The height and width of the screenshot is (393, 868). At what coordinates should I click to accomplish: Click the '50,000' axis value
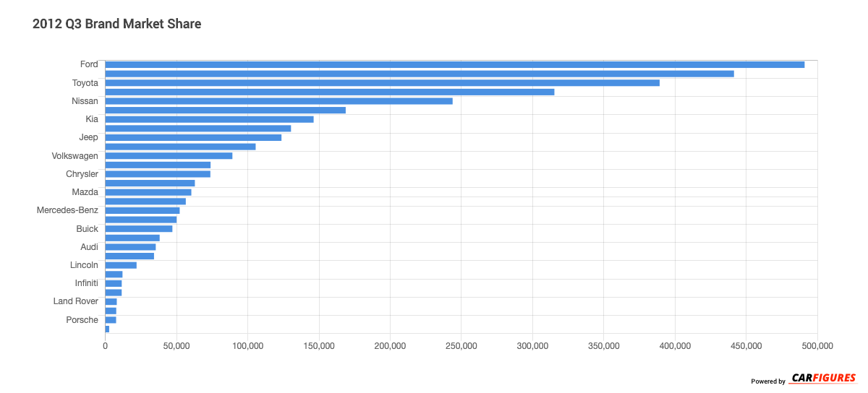click(176, 347)
